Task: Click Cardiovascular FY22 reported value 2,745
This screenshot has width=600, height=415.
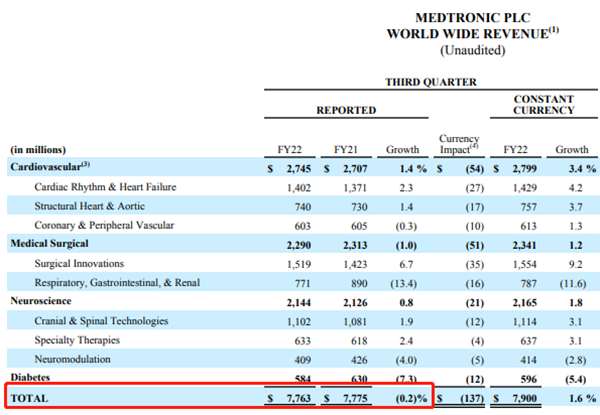Action: (298, 169)
